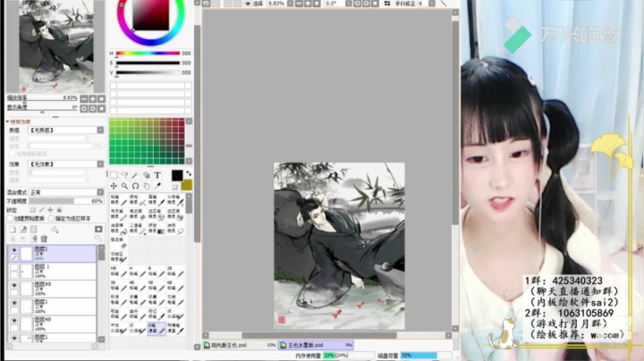Activate straight line drawing mode icon
The image size is (644, 361).
click(444, 4)
